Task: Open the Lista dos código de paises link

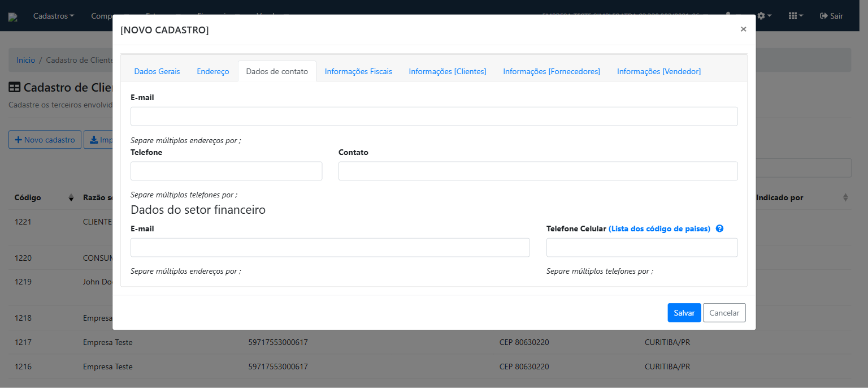Action: [x=659, y=229]
